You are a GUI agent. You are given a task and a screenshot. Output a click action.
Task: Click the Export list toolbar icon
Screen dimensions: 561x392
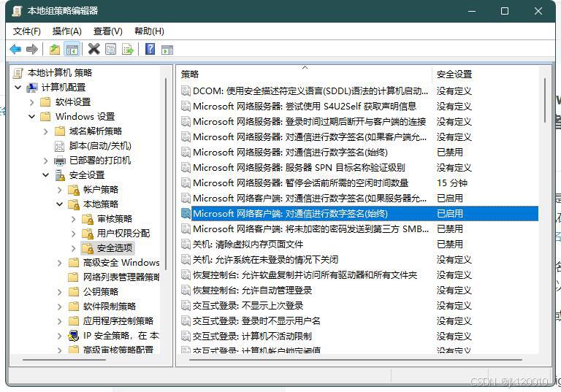[128, 49]
